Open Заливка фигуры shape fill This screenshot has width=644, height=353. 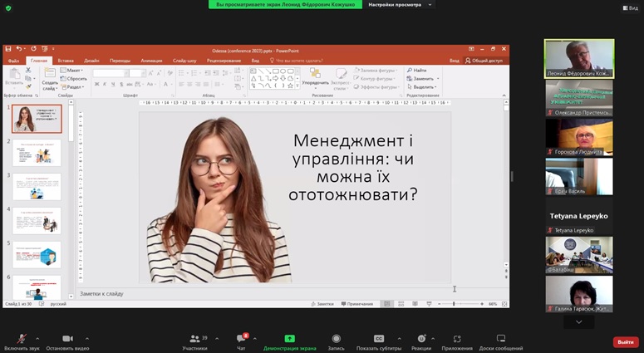[375, 71]
